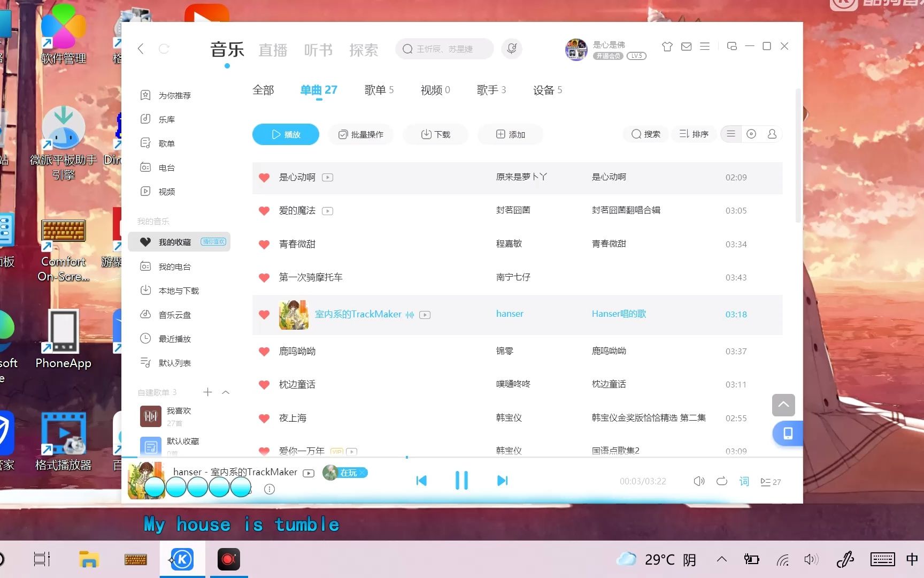The height and width of the screenshot is (578, 924).
Task: Select the 视频 0 filter tab
Action: (x=435, y=90)
